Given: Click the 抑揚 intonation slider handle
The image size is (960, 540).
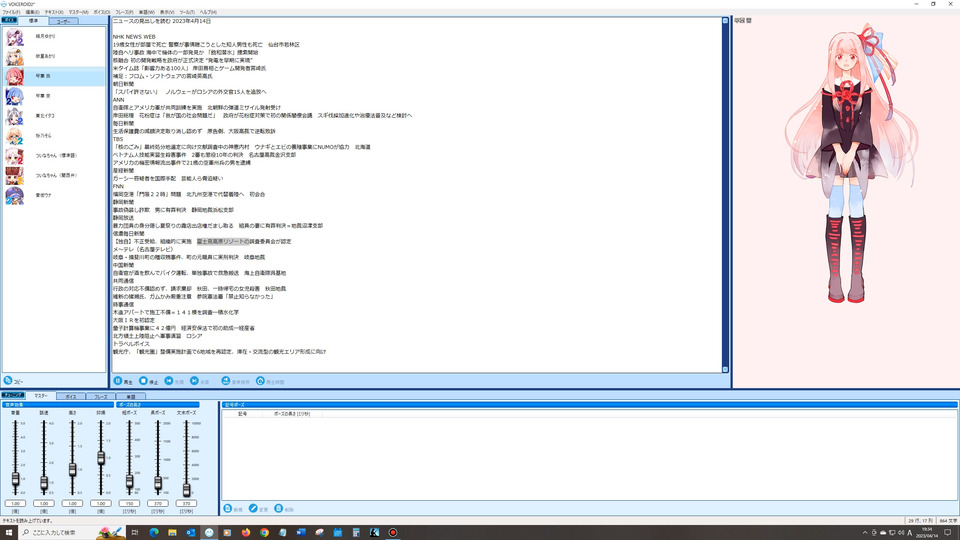Looking at the screenshot, I should click(101, 457).
